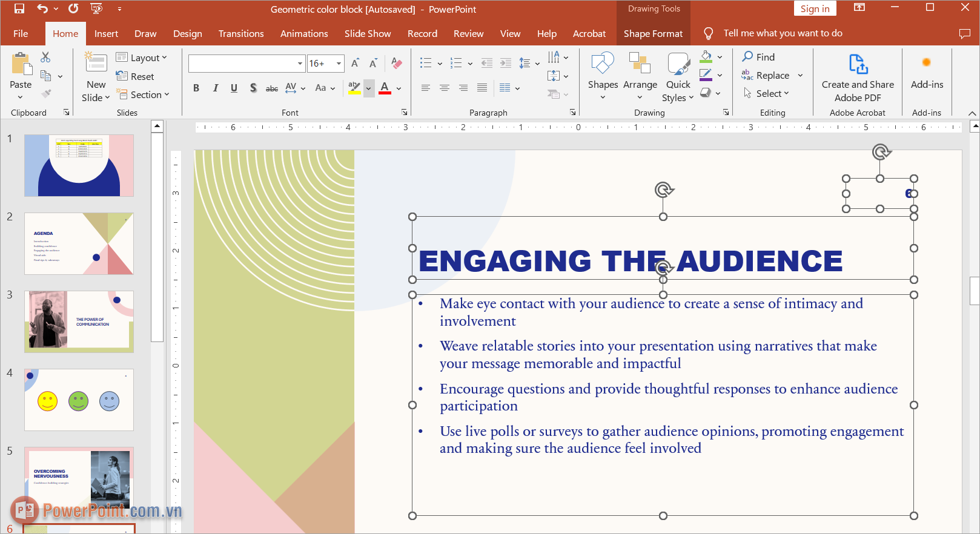This screenshot has height=534, width=980.
Task: Decrease font size
Action: pyautogui.click(x=373, y=63)
